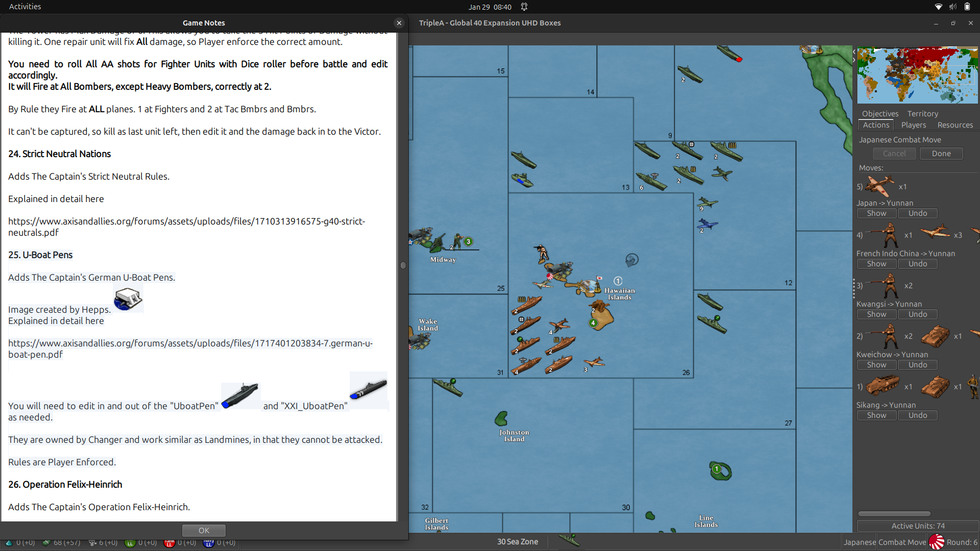The height and width of the screenshot is (551, 980).
Task: Click the notification bell in the top bar
Action: [524, 7]
